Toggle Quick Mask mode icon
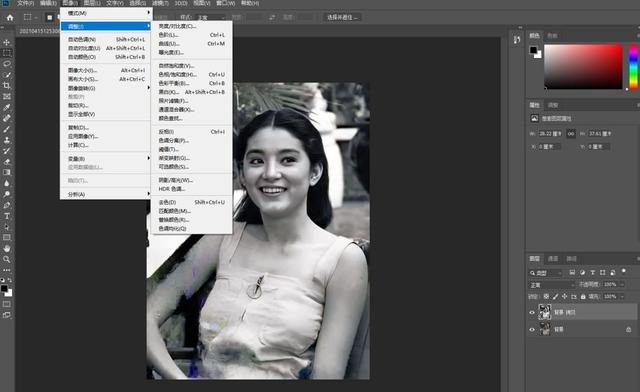The image size is (640, 392). 7,304
